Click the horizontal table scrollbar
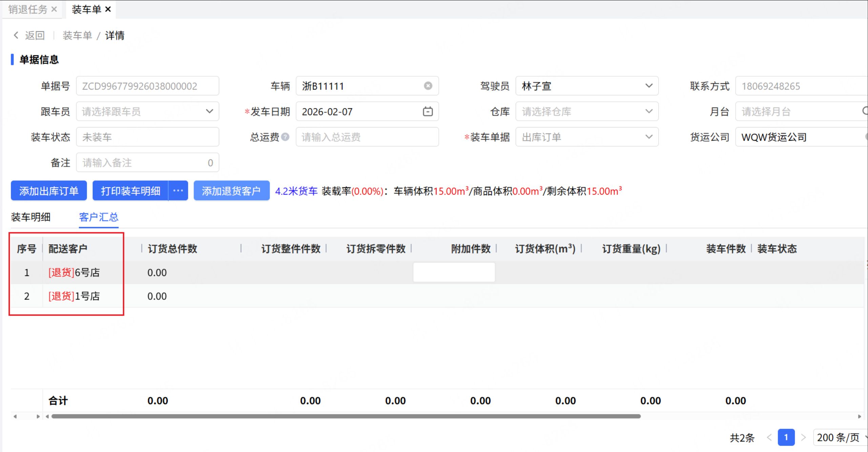The width and height of the screenshot is (868, 452). [x=346, y=416]
